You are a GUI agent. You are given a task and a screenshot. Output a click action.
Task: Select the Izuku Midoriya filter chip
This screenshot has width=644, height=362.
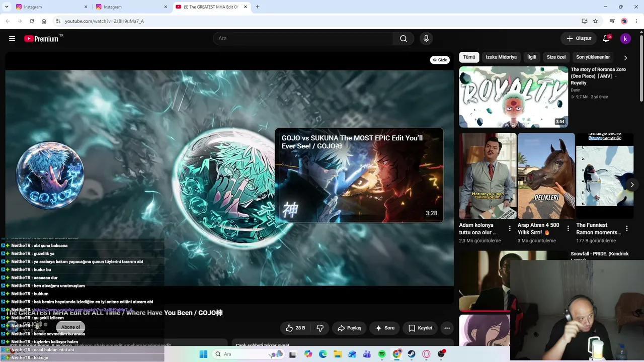[501, 57]
